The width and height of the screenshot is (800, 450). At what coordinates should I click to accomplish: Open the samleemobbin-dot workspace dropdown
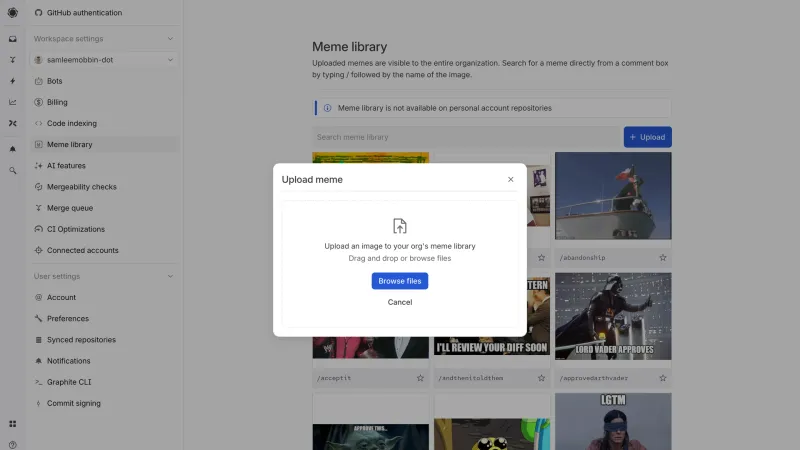click(104, 60)
